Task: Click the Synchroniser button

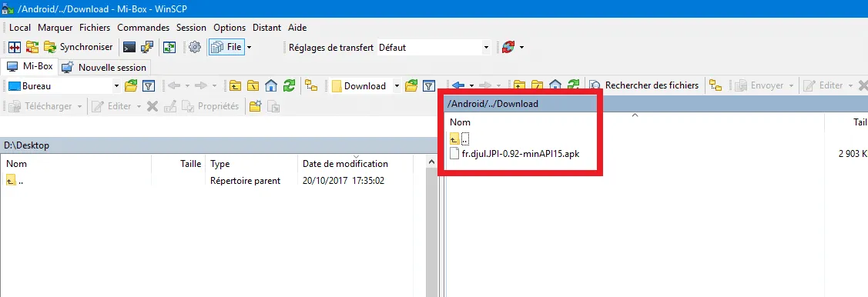Action: 78,48
